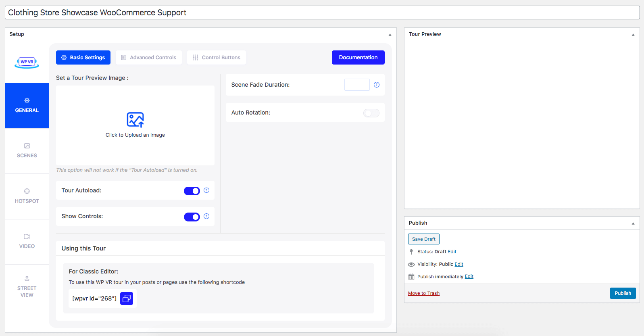
Task: Click Save Draft button
Action: coord(424,239)
